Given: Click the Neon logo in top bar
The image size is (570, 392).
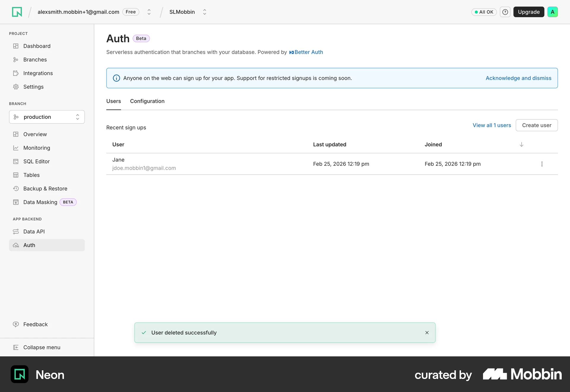Looking at the screenshot, I should point(17,12).
